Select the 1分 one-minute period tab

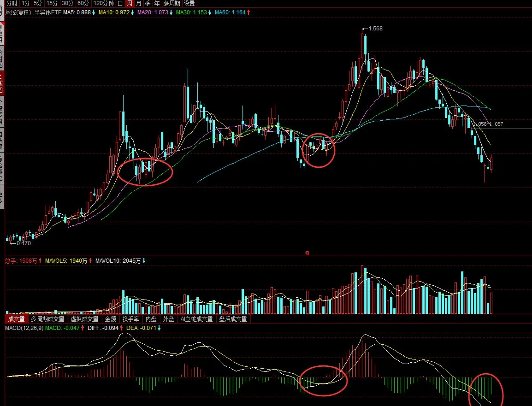(25, 3)
